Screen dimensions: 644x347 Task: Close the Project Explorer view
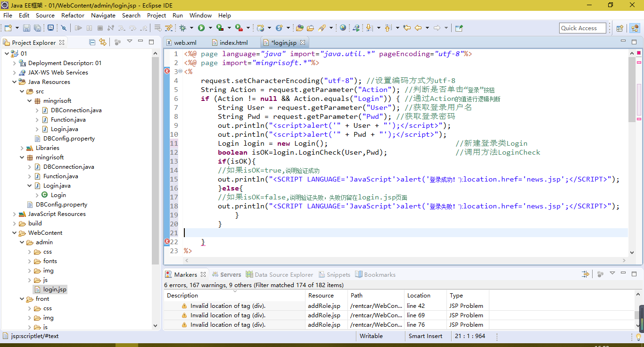point(61,42)
